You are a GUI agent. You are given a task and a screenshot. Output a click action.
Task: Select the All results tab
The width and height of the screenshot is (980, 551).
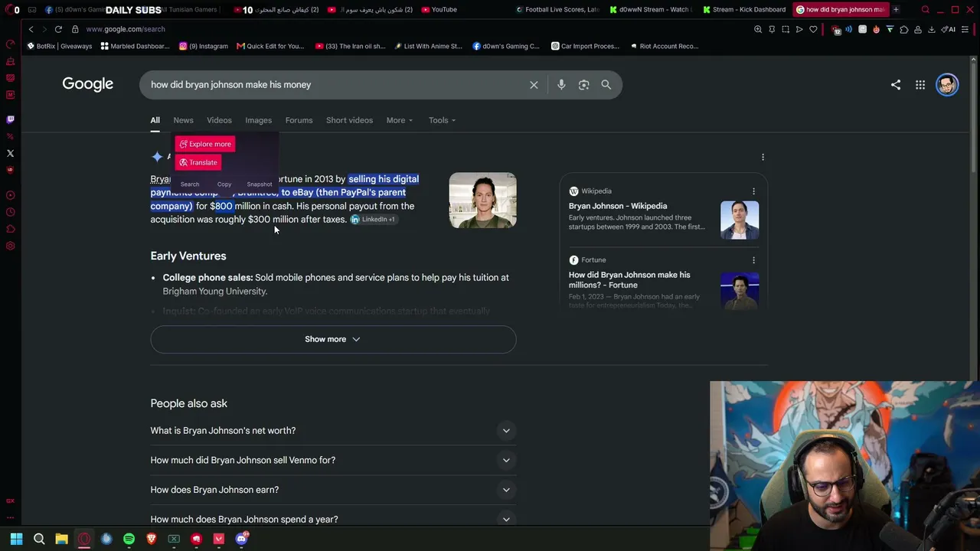pos(155,120)
